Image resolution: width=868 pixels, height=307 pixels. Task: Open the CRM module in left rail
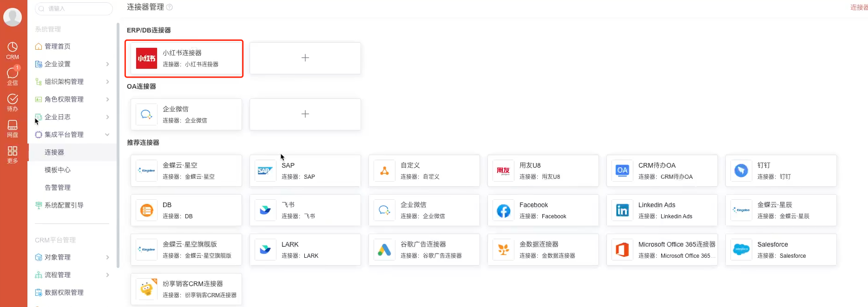point(13,51)
